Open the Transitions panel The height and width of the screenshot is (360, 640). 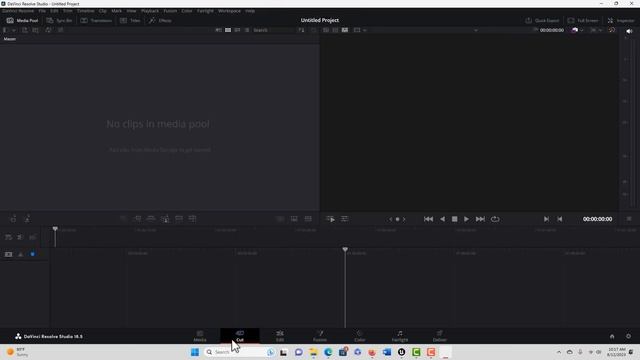pyautogui.click(x=96, y=20)
